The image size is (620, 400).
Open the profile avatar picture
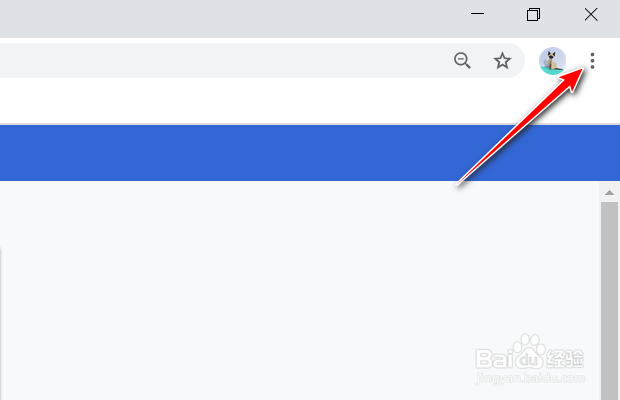552,61
